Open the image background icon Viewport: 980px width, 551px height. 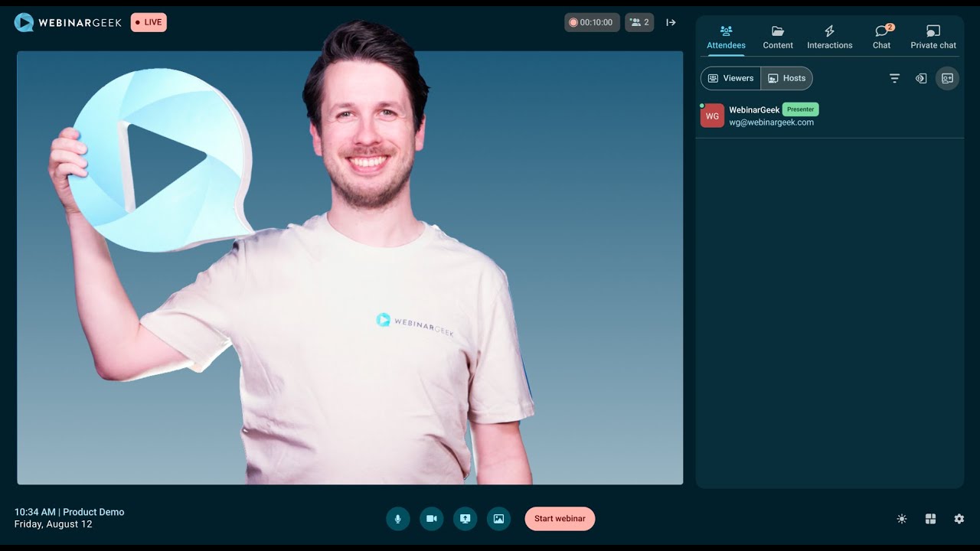pyautogui.click(x=498, y=519)
